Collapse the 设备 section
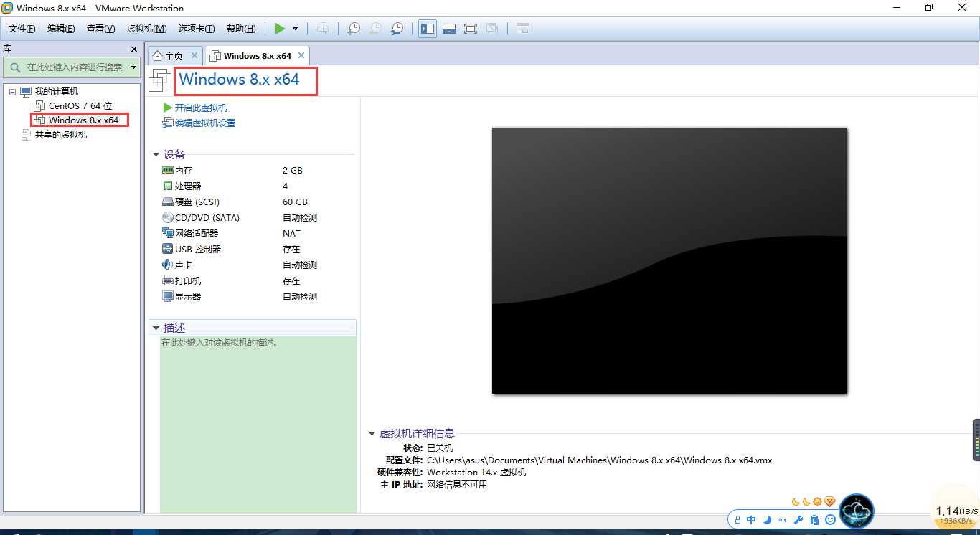The height and width of the screenshot is (535, 980). [156, 154]
